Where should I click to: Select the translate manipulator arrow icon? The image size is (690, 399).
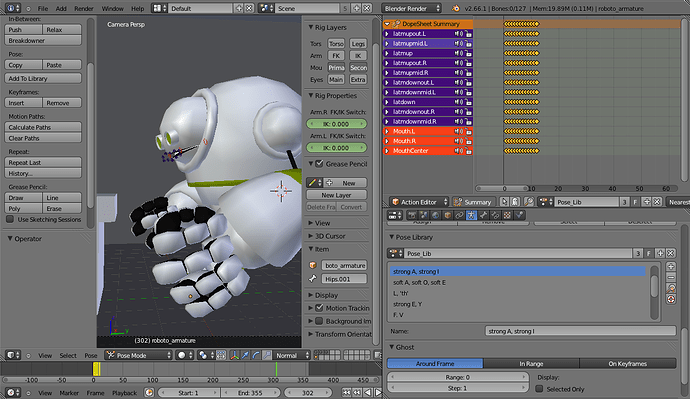pyautogui.click(x=245, y=355)
